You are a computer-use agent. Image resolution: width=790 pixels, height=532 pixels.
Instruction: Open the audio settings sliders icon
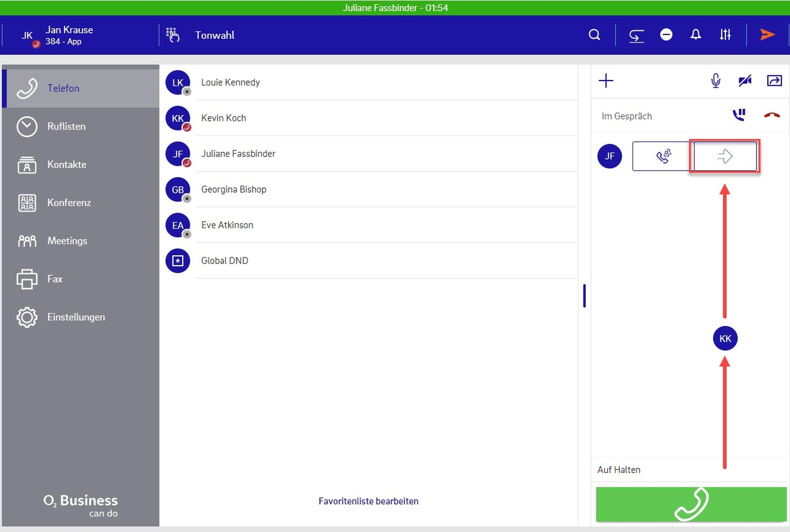(725, 35)
